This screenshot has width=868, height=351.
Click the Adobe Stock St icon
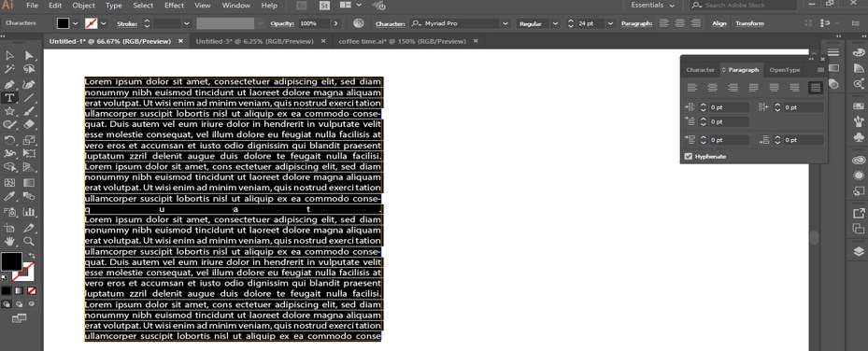tap(325, 5)
